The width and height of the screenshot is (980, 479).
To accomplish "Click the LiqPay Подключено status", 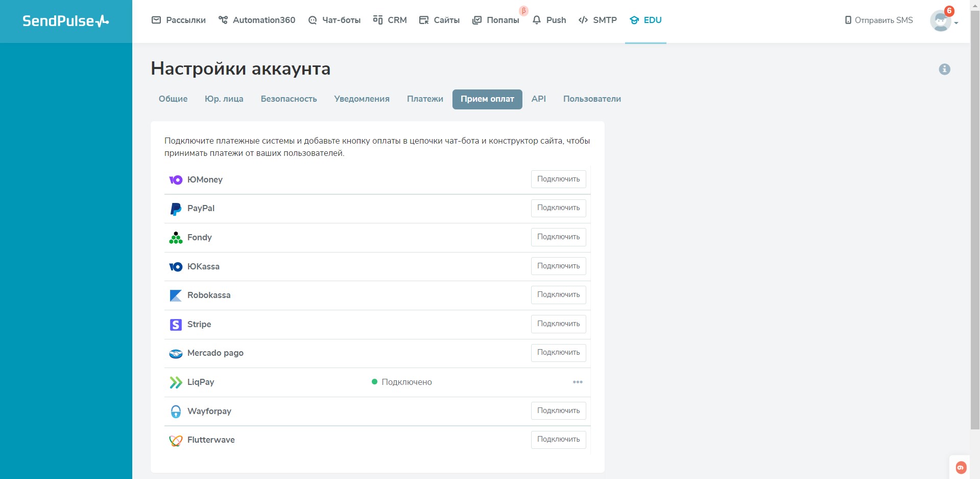I will click(402, 382).
